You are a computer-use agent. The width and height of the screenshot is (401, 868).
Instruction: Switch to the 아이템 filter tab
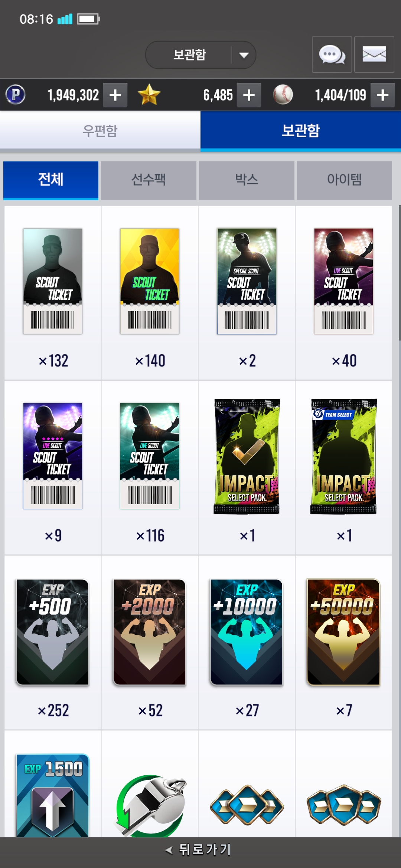pyautogui.click(x=345, y=180)
